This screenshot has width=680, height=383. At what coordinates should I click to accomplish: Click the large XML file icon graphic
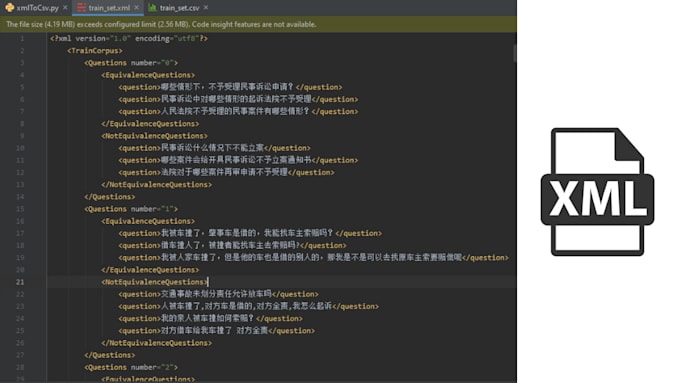598,192
